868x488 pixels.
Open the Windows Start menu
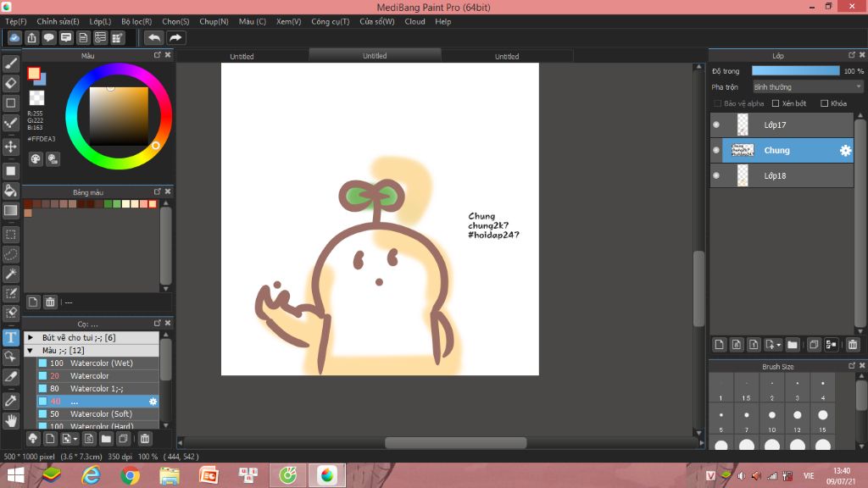click(15, 475)
